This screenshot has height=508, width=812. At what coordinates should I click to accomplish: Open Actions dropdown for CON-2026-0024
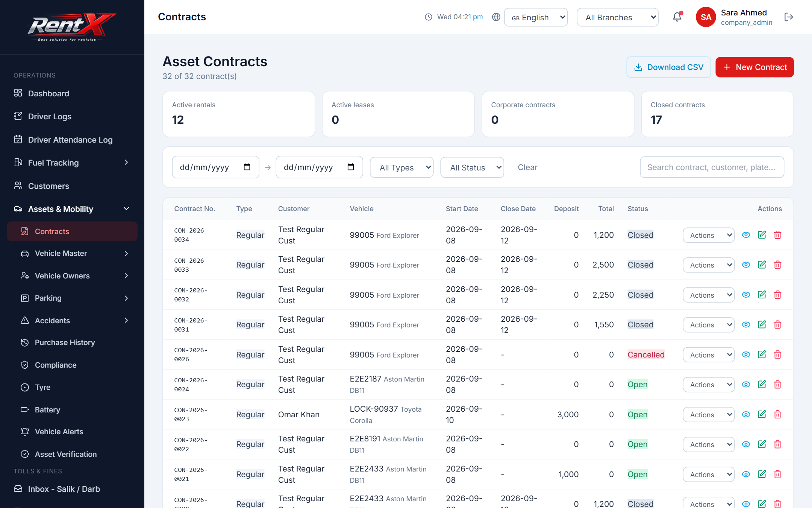pyautogui.click(x=709, y=385)
